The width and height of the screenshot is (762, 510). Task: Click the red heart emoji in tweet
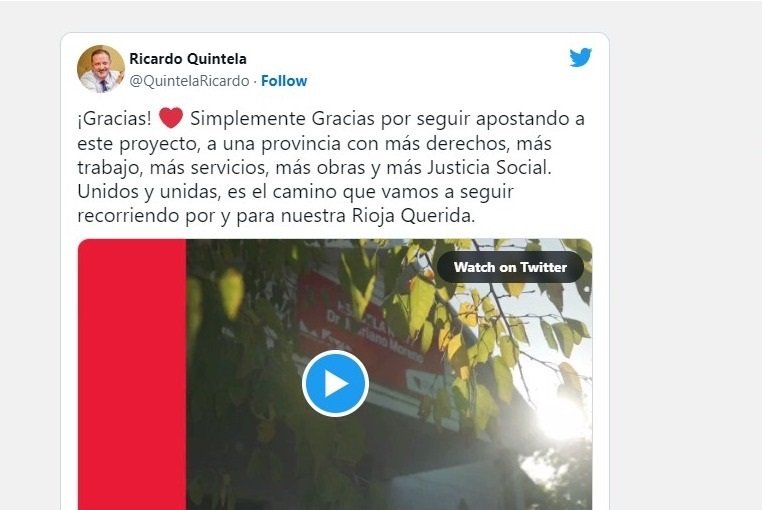click(171, 118)
